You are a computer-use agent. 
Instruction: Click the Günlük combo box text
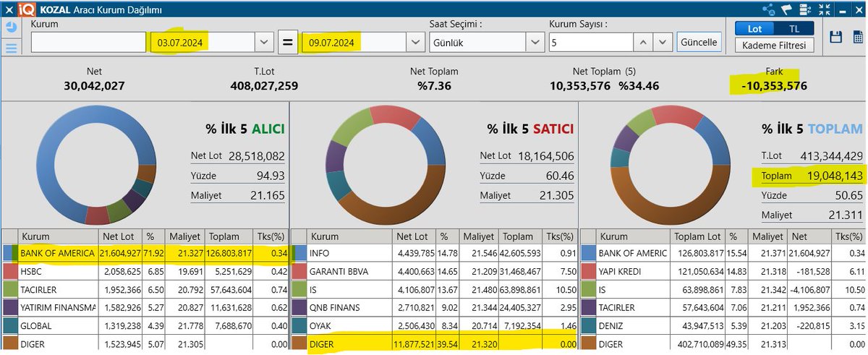point(477,42)
